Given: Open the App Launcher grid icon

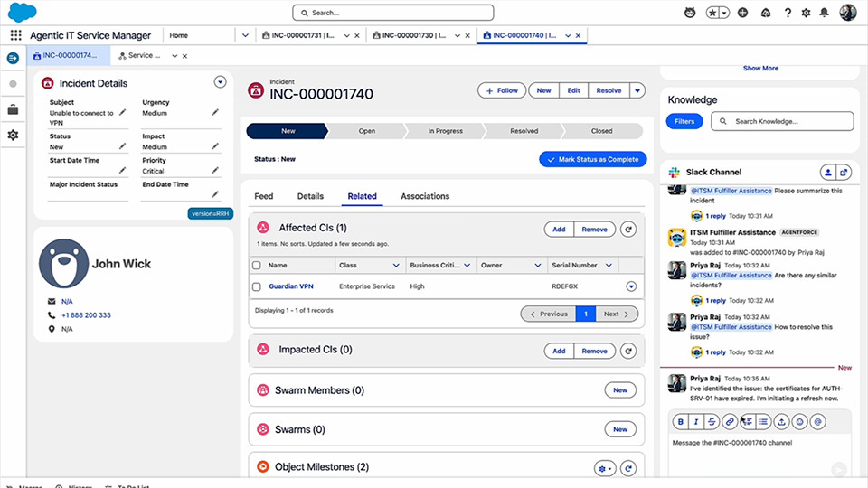Looking at the screenshot, I should pos(15,35).
